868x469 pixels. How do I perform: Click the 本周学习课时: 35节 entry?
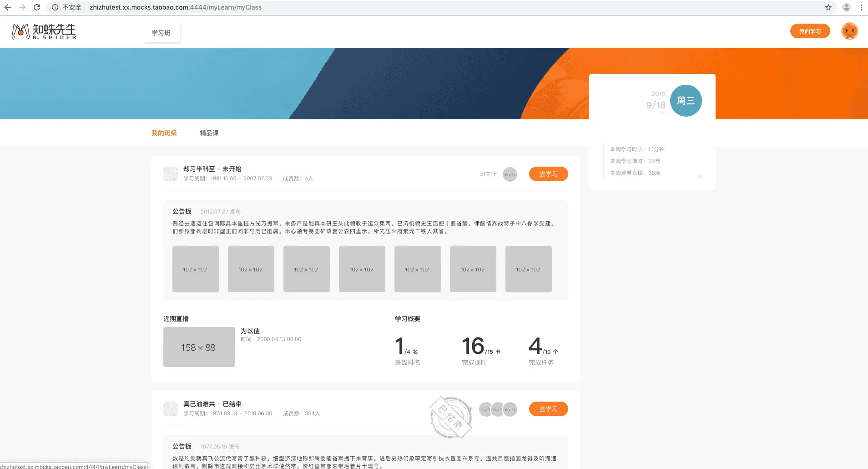[635, 161]
